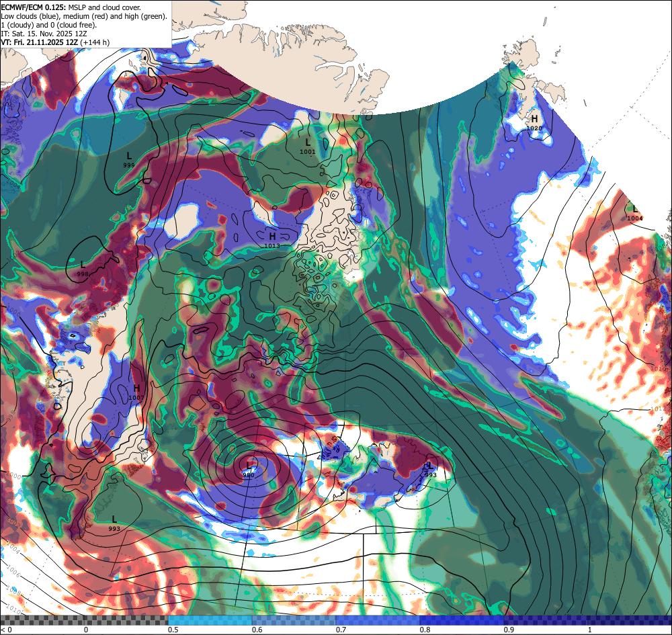This screenshot has width=672, height=635.
Task: Click the 0.5 light blue legend segment
Action: tap(210, 620)
